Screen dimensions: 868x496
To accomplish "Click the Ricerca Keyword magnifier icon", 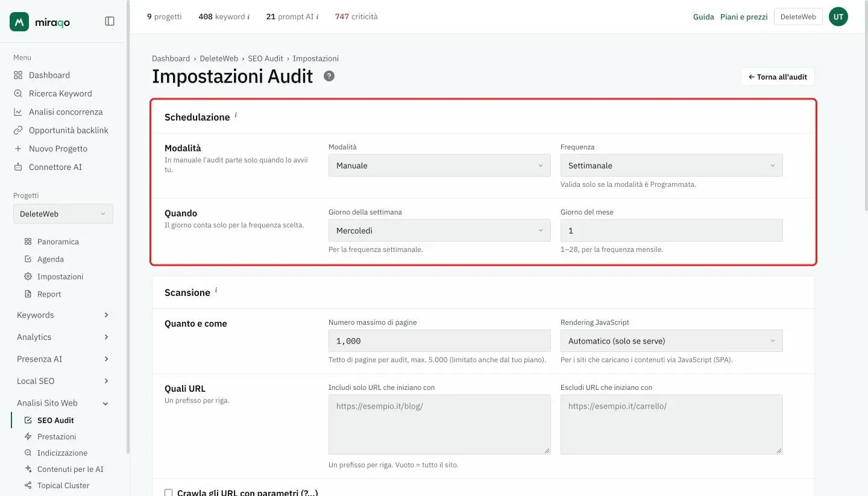I will pos(18,93).
